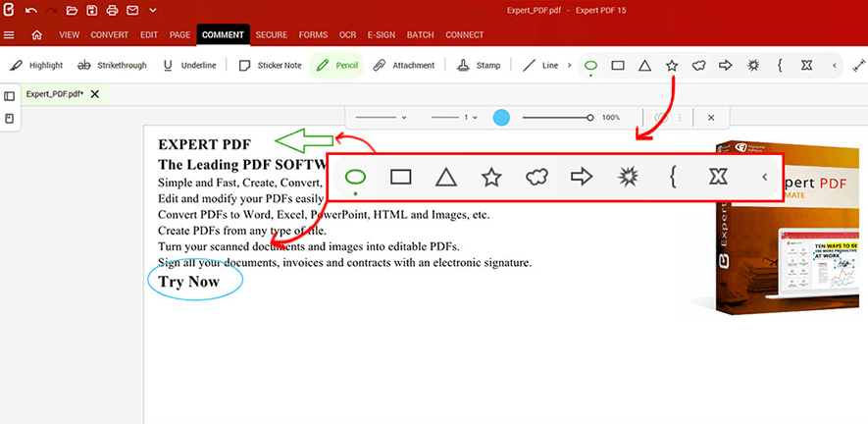The width and height of the screenshot is (868, 424).
Task: Select the Stamp tool
Action: click(479, 66)
